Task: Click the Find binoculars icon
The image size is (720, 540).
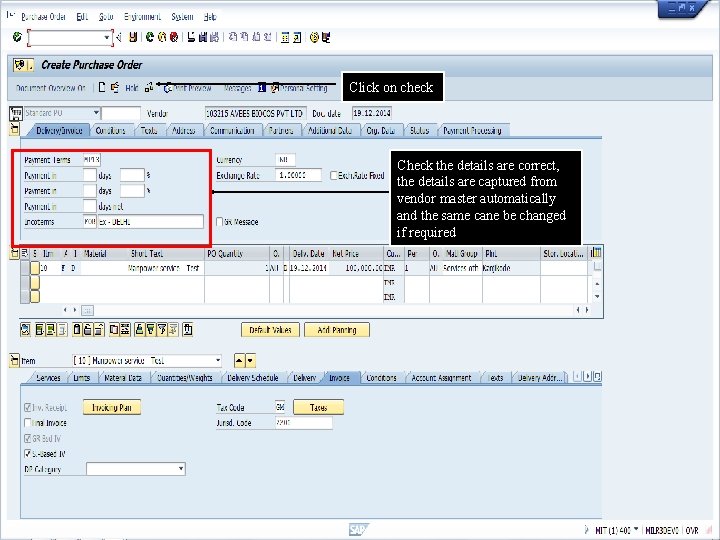Action: pos(202,37)
